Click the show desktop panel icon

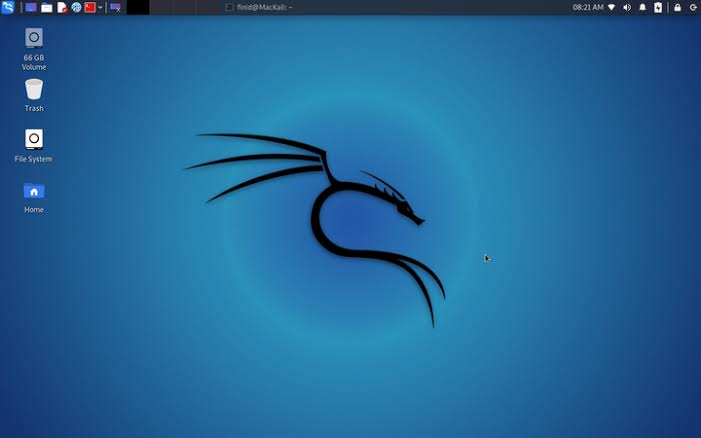click(31, 8)
